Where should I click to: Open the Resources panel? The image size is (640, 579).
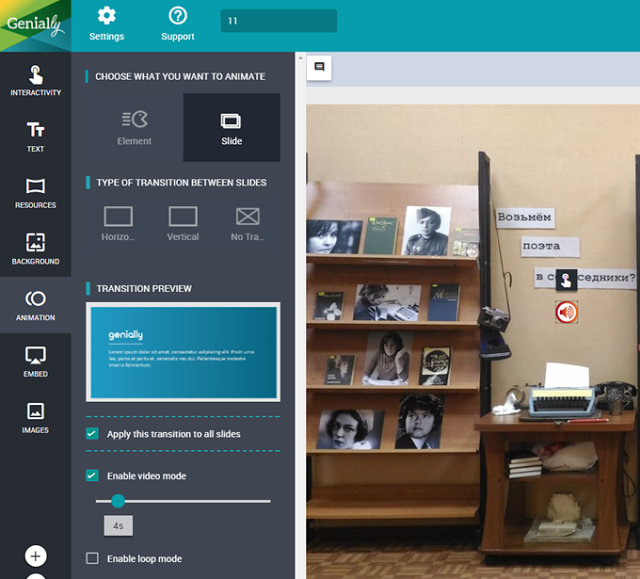tap(35, 193)
